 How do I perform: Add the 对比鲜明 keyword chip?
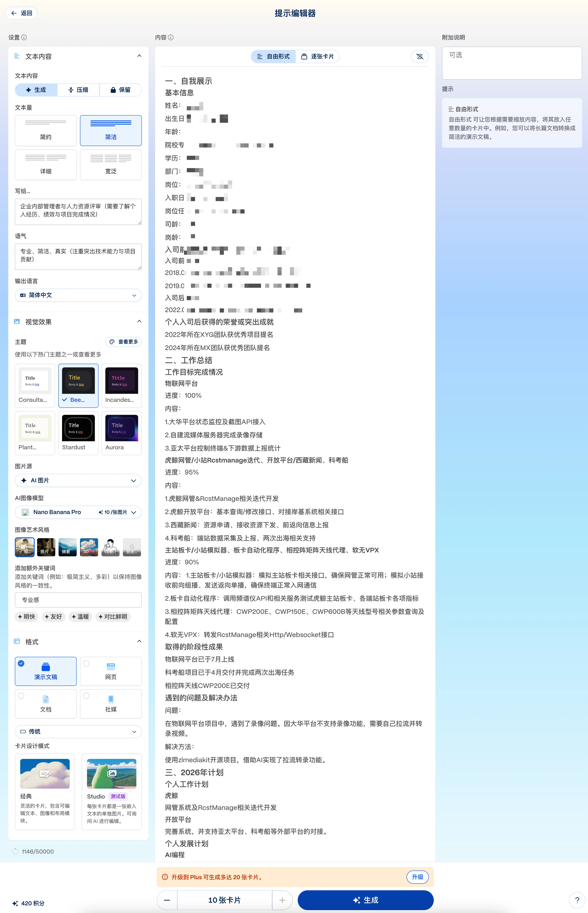click(x=113, y=617)
